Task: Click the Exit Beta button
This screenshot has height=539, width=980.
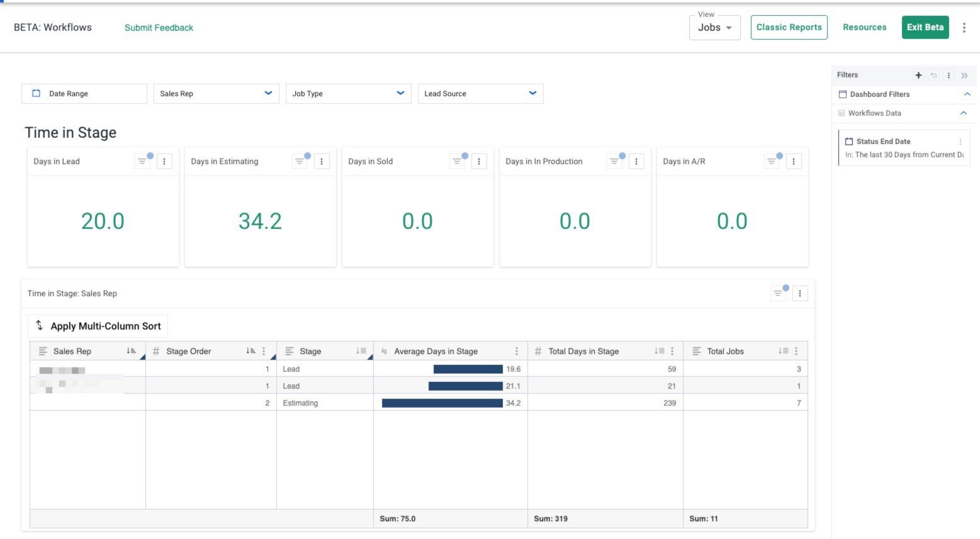Action: click(x=925, y=27)
